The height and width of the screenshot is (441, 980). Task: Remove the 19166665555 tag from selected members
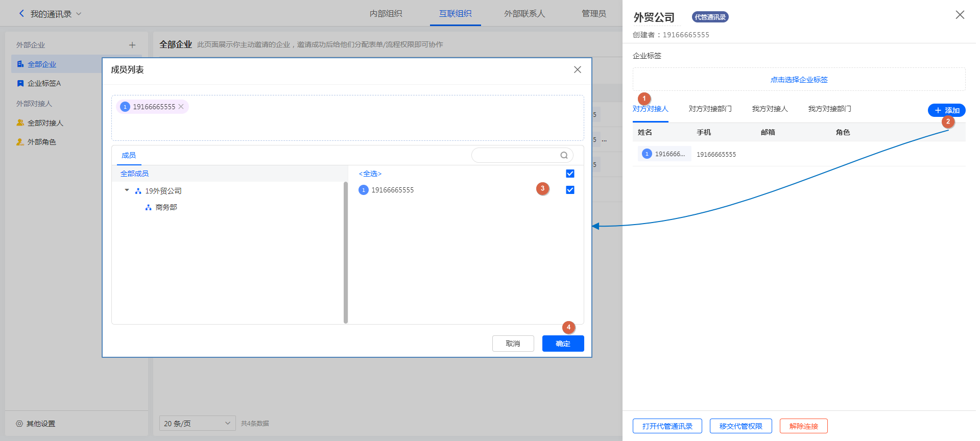181,107
